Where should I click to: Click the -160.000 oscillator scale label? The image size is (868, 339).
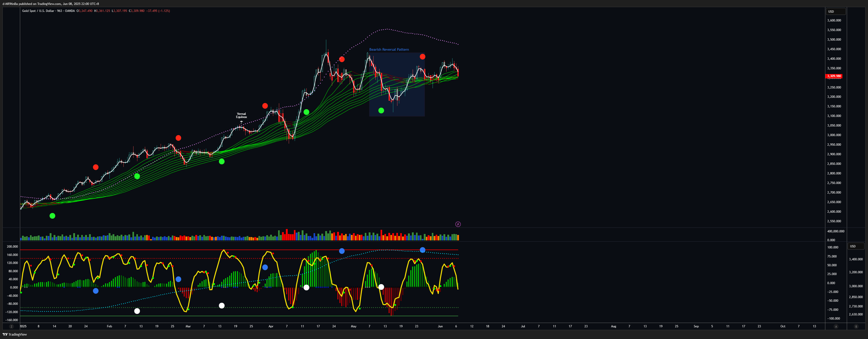(x=12, y=320)
